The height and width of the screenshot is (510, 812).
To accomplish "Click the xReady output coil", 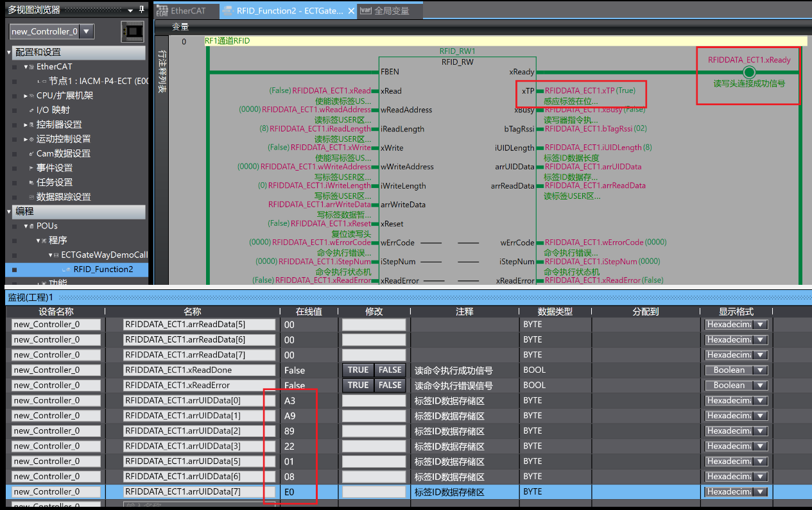I will pos(748,72).
